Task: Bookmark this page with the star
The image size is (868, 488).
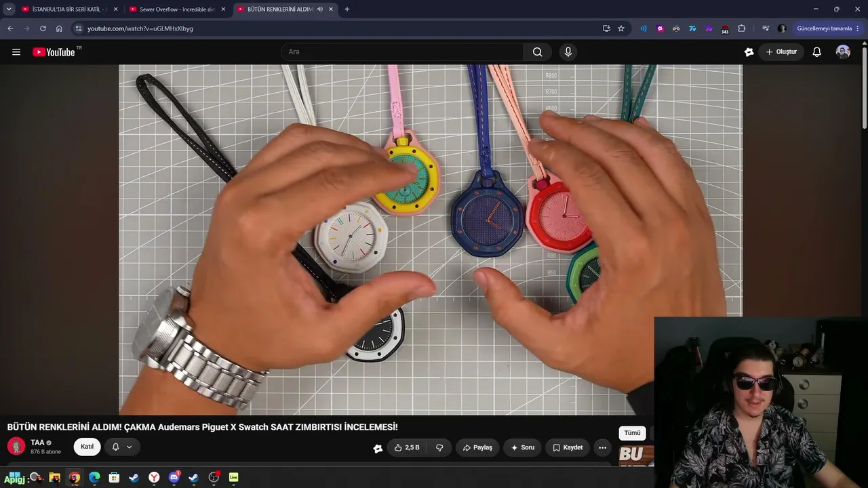Action: [621, 28]
